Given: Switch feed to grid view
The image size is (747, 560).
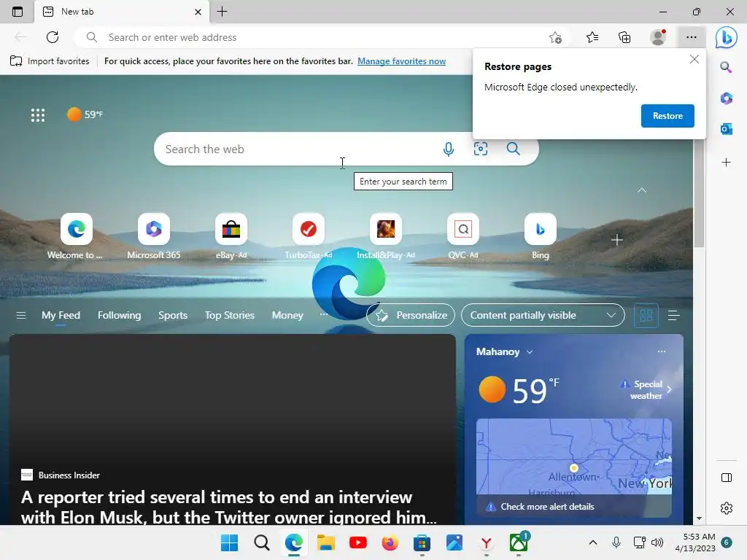Looking at the screenshot, I should (x=646, y=315).
